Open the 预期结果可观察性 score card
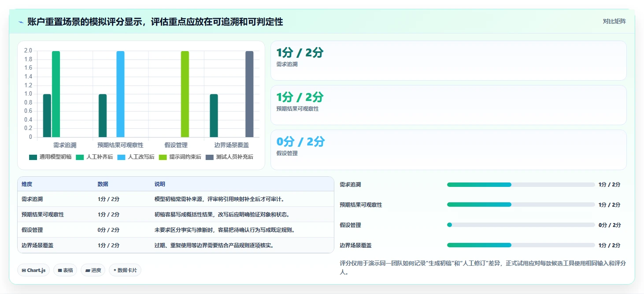The height and width of the screenshot is (294, 644). click(x=448, y=105)
